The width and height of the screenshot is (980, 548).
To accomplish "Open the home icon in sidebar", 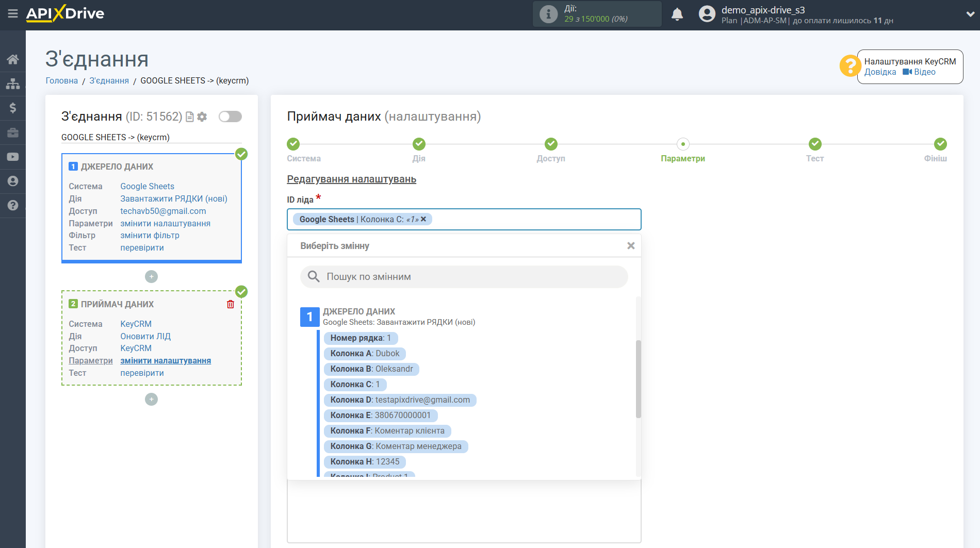I will (x=13, y=59).
